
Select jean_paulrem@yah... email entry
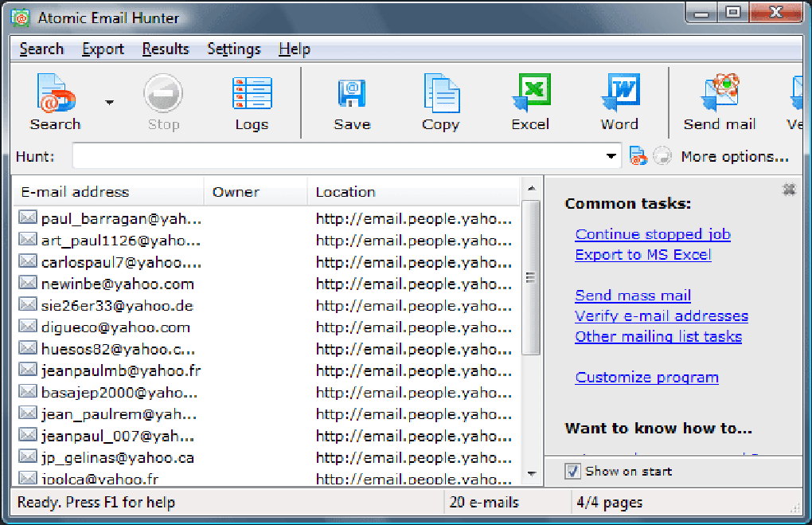(119, 414)
